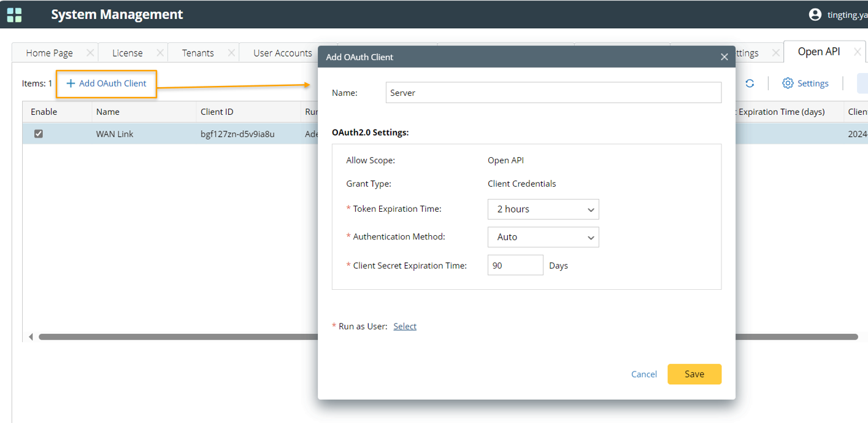Click the Select link for Run as User
Viewport: 868px width, 423px height.
pos(405,327)
